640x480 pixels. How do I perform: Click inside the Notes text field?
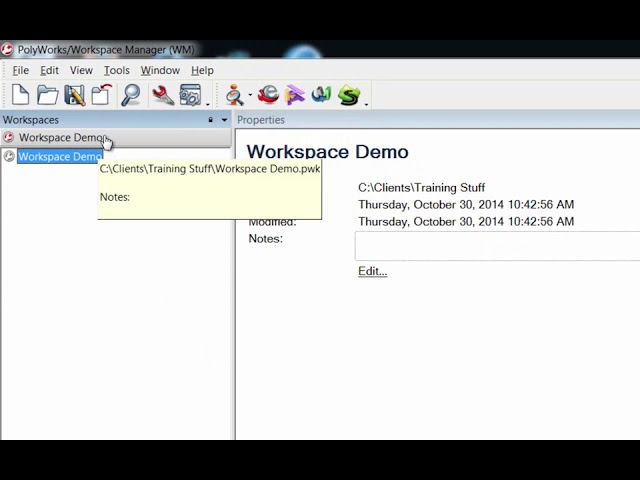point(497,246)
